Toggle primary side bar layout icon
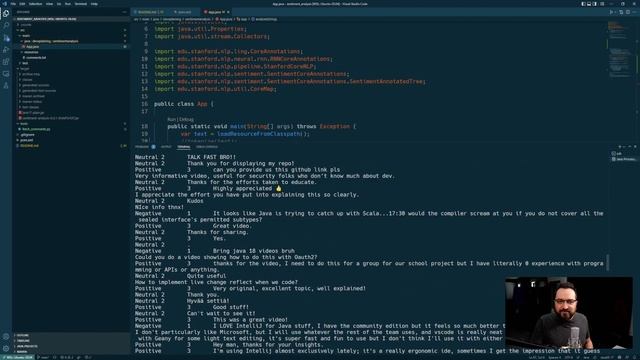This screenshot has width=640, height=360. click(x=583, y=4)
